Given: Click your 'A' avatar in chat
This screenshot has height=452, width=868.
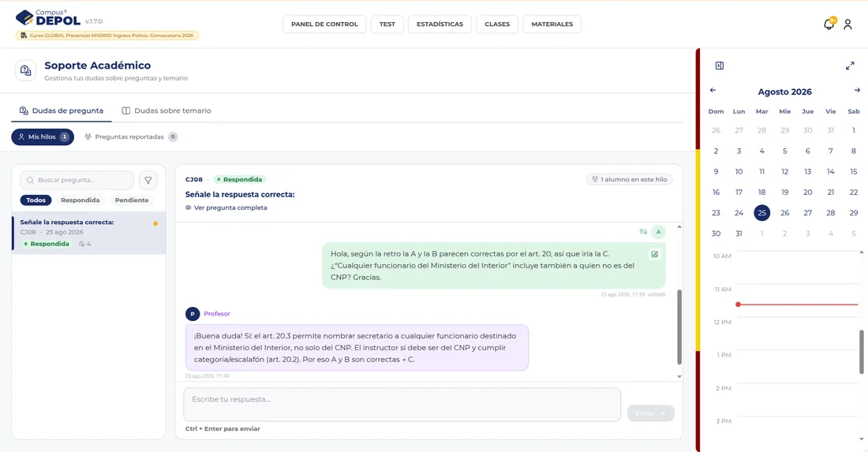Looking at the screenshot, I should [x=658, y=232].
